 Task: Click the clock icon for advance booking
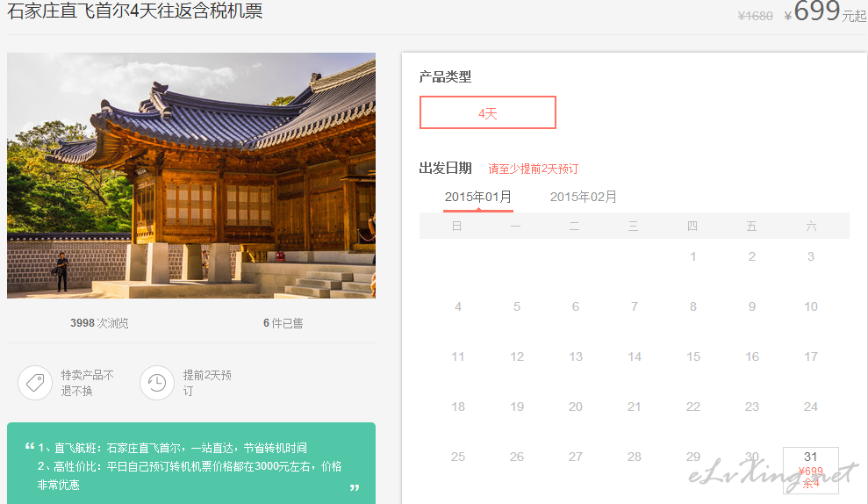[x=157, y=383]
